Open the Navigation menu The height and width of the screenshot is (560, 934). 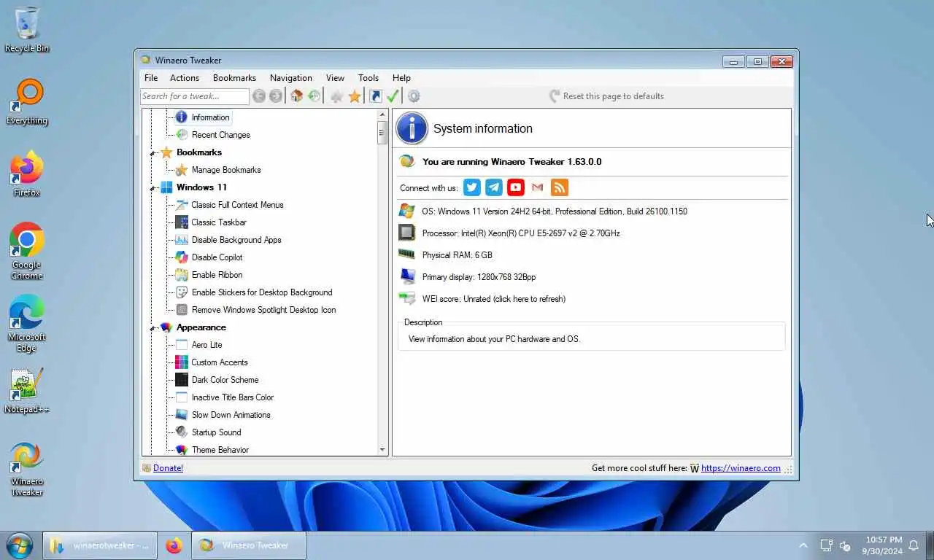point(291,78)
